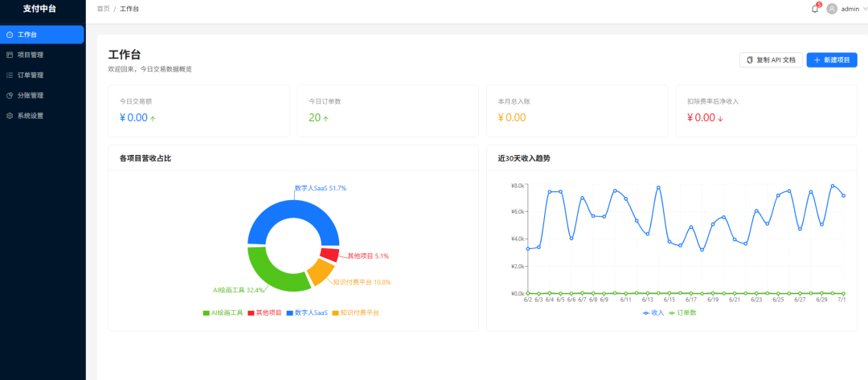Click the 分账管理 pie icon

point(10,96)
